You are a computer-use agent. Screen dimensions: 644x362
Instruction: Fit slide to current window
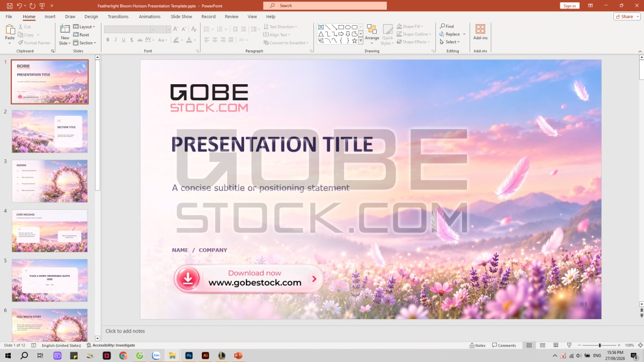tap(640, 345)
